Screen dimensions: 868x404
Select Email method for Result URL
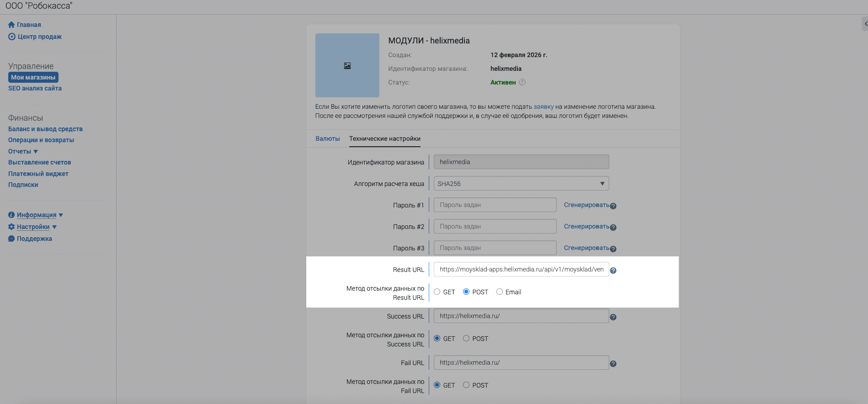[x=500, y=292]
